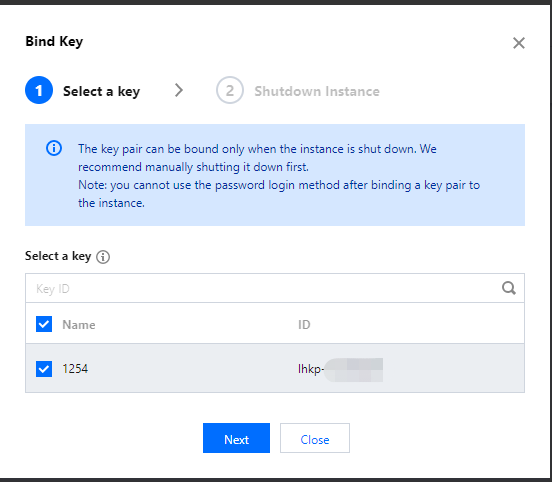Click the lhkp- key ID value
The image size is (552, 482).
point(340,369)
